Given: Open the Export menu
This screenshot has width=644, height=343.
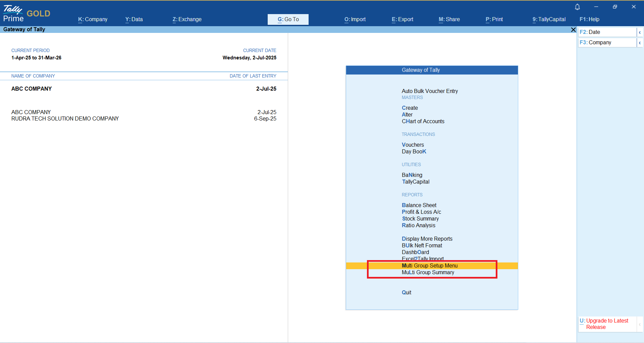Looking at the screenshot, I should tap(402, 19).
